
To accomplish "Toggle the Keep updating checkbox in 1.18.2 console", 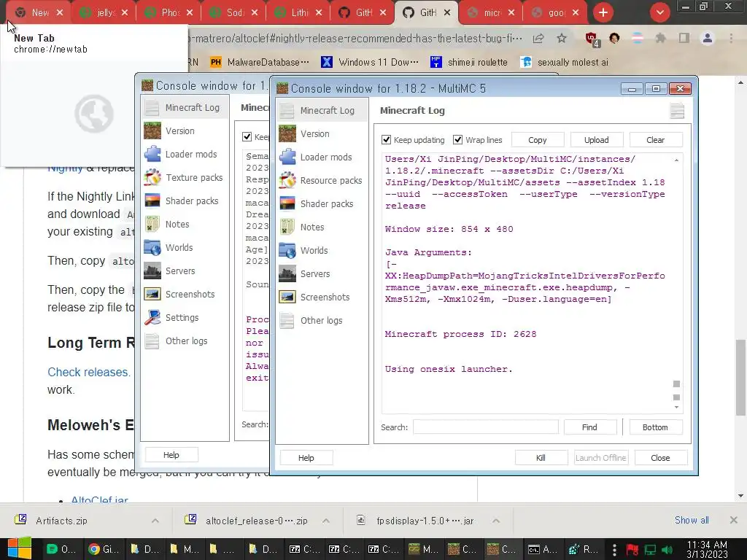I will point(387,140).
